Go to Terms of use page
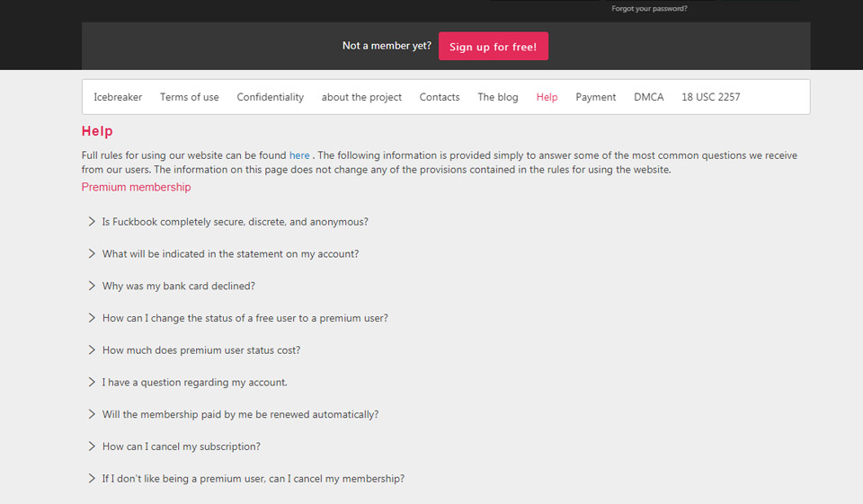The width and height of the screenshot is (863, 504). tap(190, 97)
